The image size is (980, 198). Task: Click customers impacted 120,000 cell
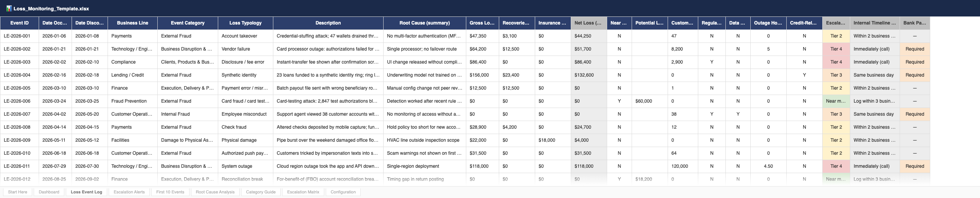683,166
